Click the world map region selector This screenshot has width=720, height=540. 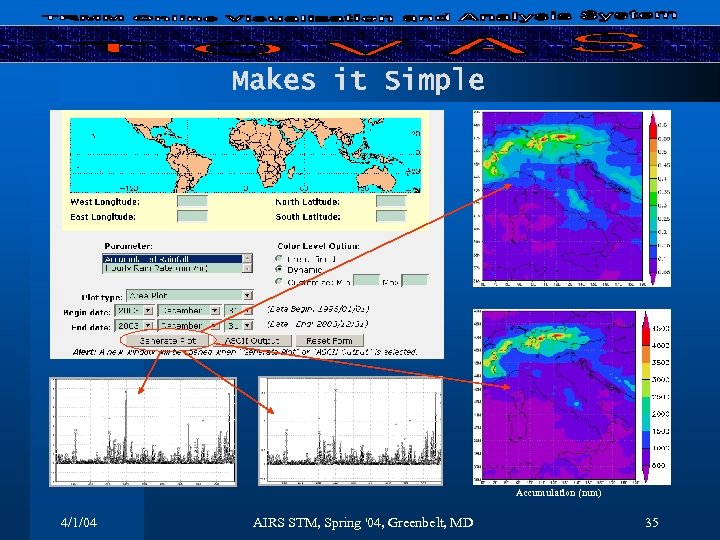coord(245,155)
